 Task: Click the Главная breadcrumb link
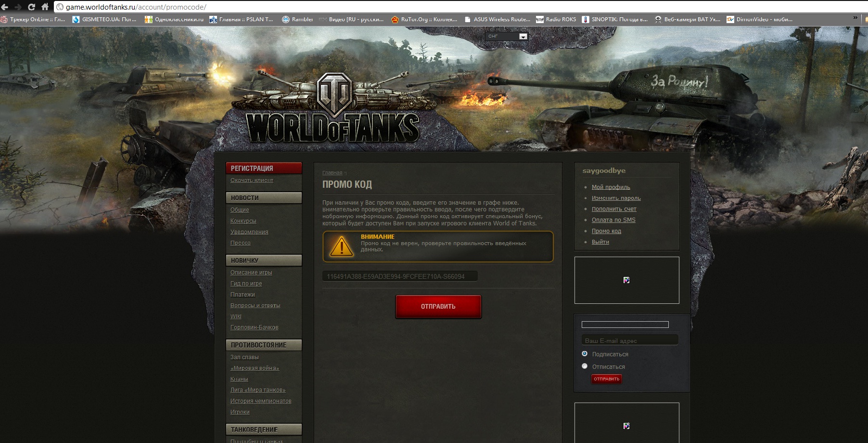coord(332,173)
